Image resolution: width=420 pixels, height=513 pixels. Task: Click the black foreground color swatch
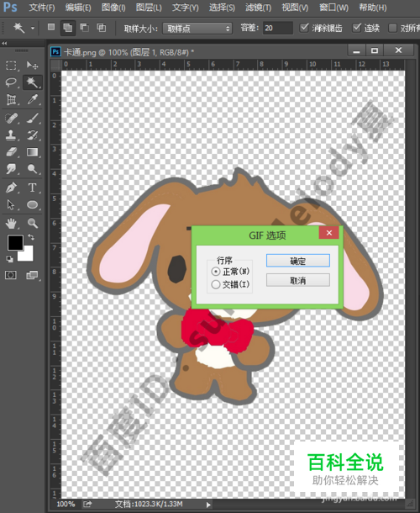pyautogui.click(x=15, y=242)
